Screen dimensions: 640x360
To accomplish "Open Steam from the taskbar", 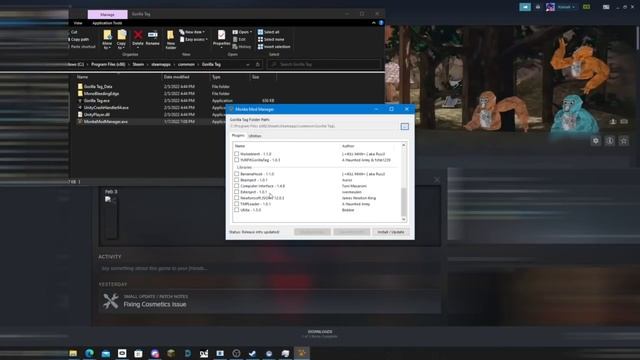I will click(x=253, y=353).
